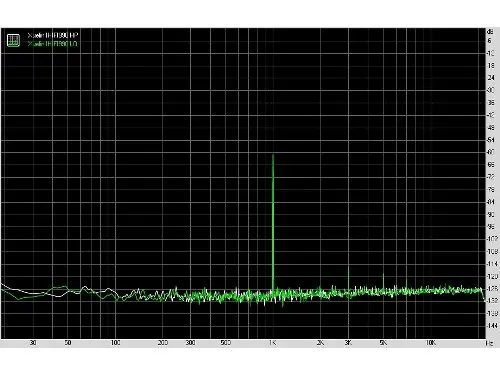Click the 200 label on frequency axis
500x375 pixels.
click(x=163, y=343)
